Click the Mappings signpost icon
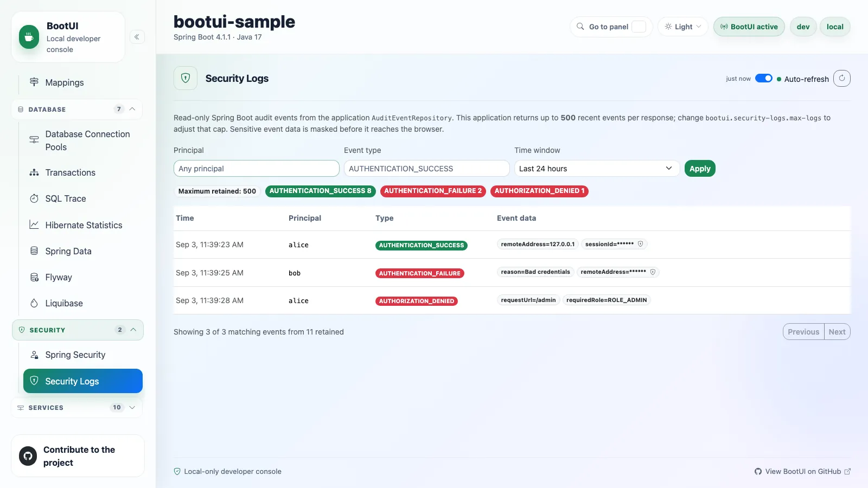The height and width of the screenshot is (488, 868). (34, 82)
